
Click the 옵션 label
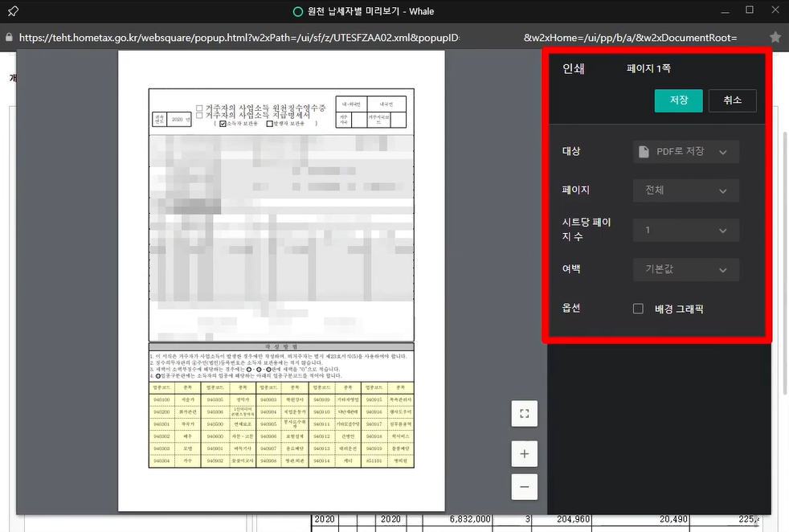[x=571, y=308]
